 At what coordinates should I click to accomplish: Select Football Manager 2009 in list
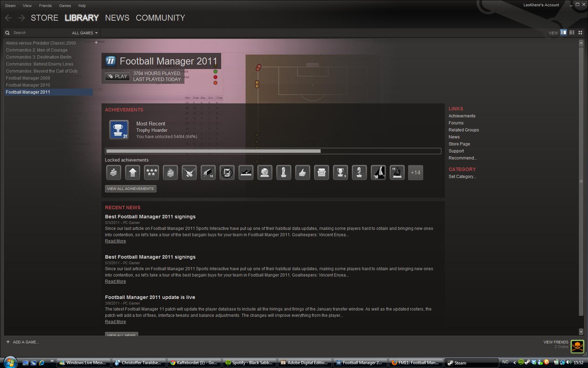[x=28, y=78]
